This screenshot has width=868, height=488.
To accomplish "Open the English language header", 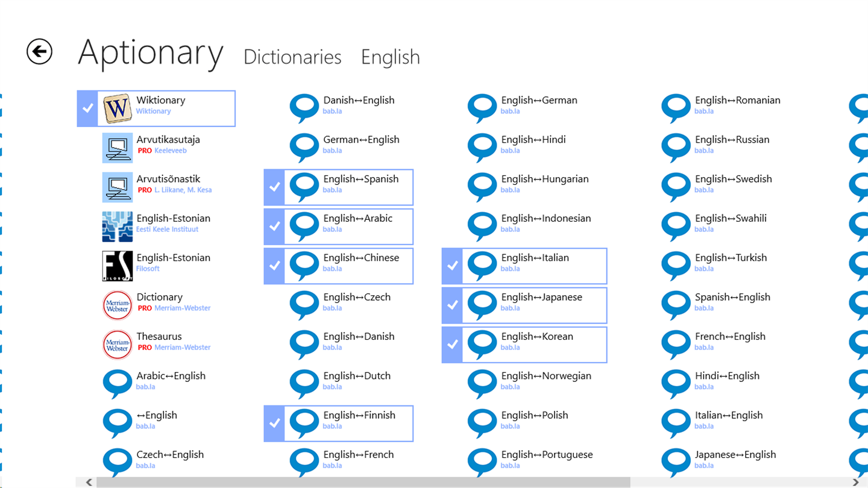I will click(x=391, y=57).
